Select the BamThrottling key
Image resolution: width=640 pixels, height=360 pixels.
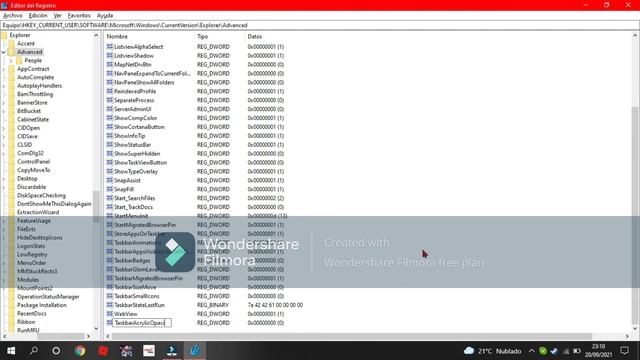pos(35,94)
